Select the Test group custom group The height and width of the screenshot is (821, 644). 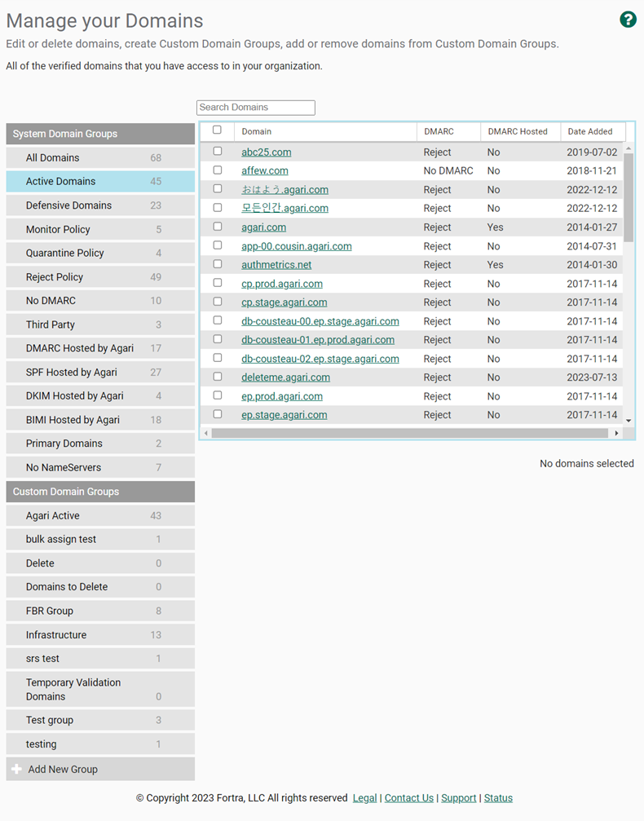(x=100, y=720)
